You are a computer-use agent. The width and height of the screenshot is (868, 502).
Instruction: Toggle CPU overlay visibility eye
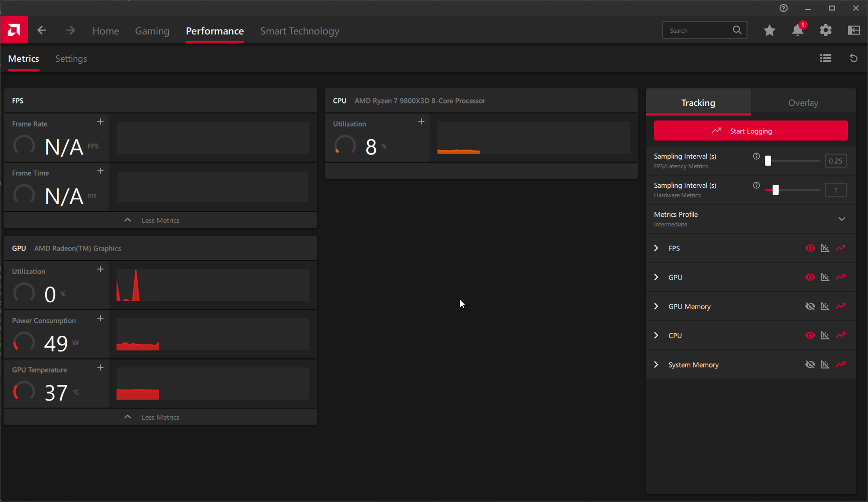click(x=810, y=335)
